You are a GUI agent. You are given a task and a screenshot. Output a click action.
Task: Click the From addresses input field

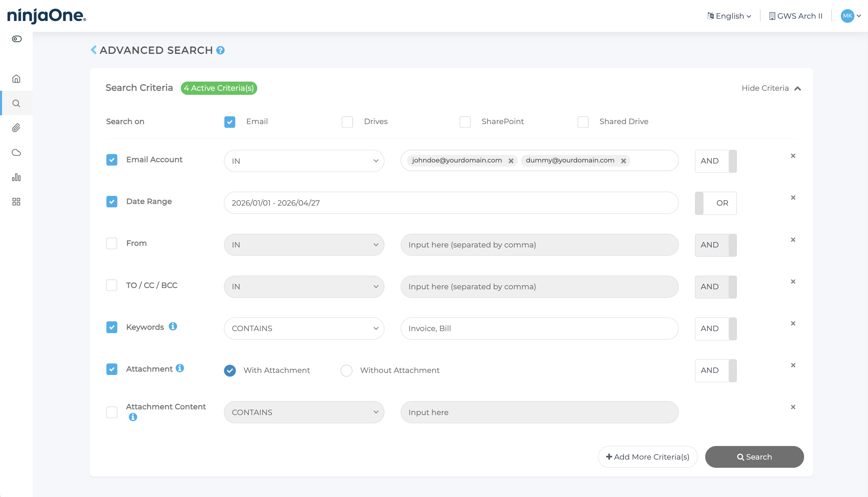pos(539,245)
